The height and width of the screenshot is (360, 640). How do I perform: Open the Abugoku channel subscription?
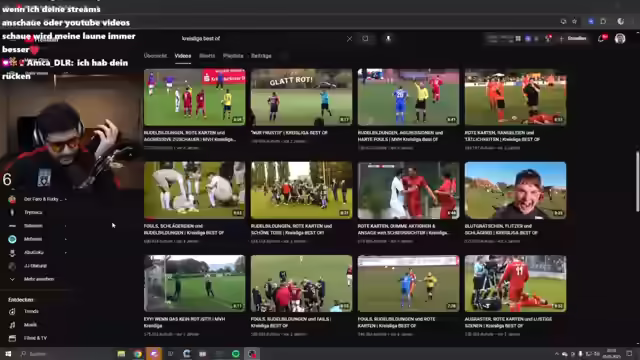point(37,253)
